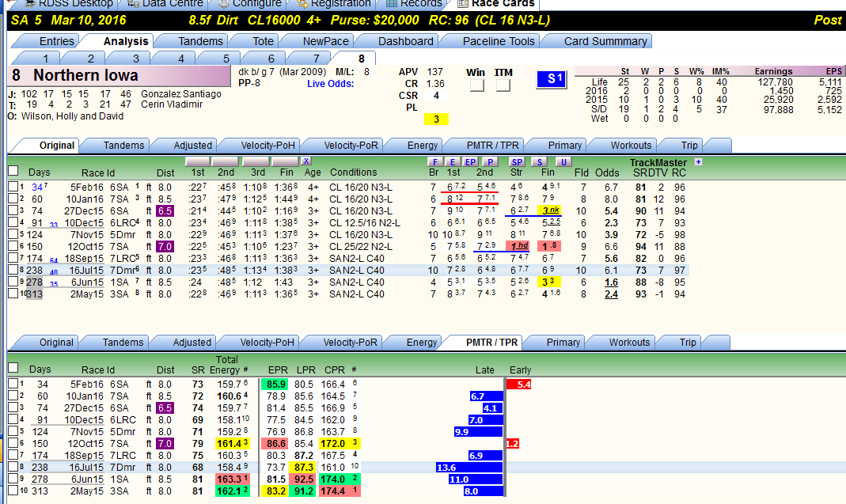Click the blue 13.6 Late bar
Screen dimensions: 846x504
469,468
